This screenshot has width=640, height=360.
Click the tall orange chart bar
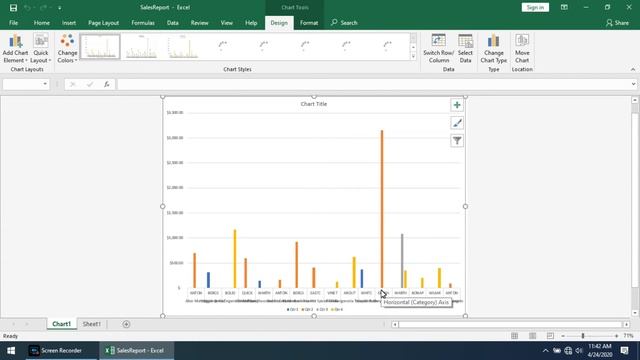coord(382,209)
